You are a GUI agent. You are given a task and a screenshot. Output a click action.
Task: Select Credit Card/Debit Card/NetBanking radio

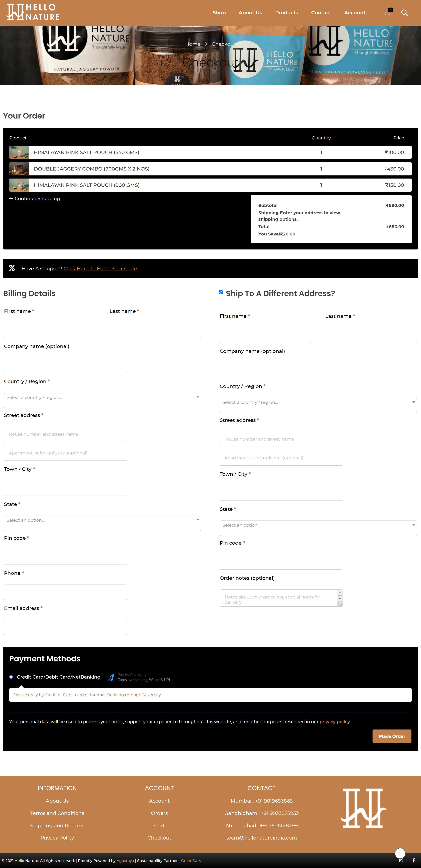(x=11, y=677)
